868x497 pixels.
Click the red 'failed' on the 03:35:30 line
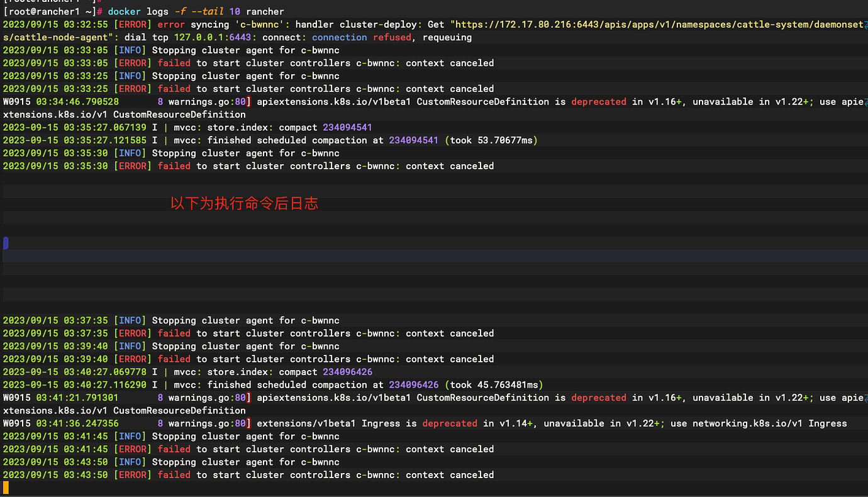tap(174, 166)
